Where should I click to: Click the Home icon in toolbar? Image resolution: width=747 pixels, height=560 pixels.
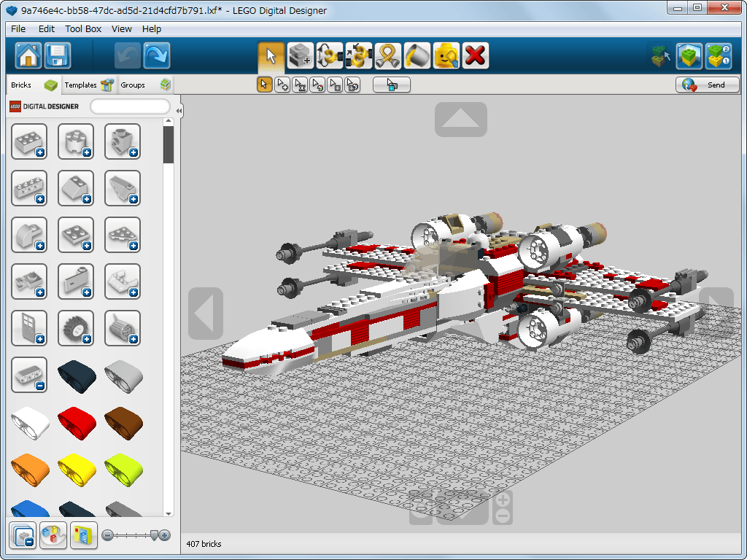(x=28, y=55)
